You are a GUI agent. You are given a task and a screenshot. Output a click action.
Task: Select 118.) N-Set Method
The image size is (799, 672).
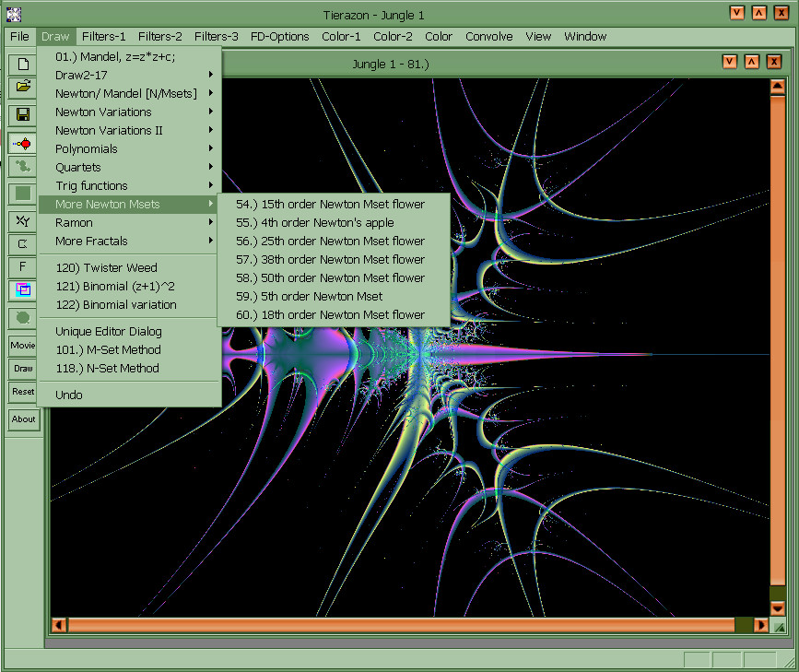click(x=129, y=368)
